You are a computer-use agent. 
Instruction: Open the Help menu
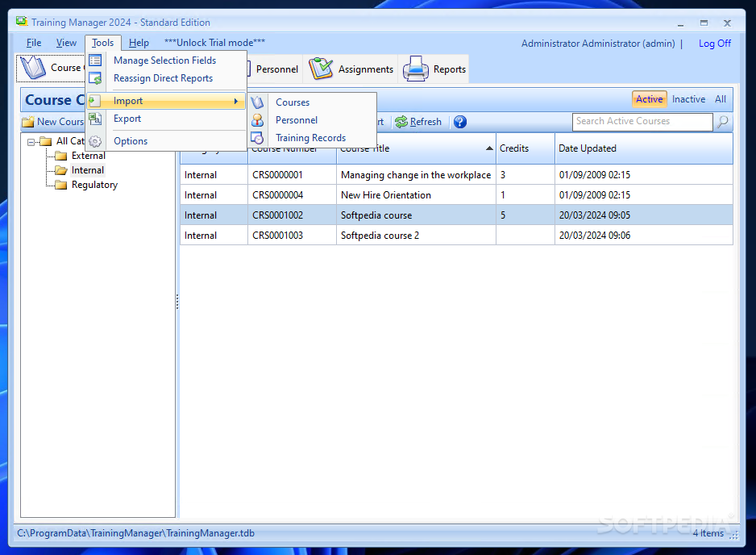coord(139,43)
